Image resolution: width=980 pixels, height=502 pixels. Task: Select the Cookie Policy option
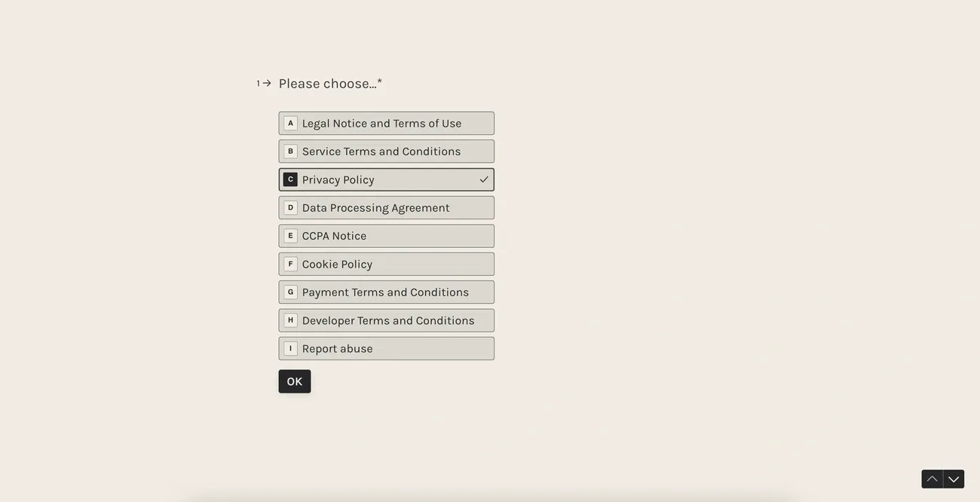(337, 265)
